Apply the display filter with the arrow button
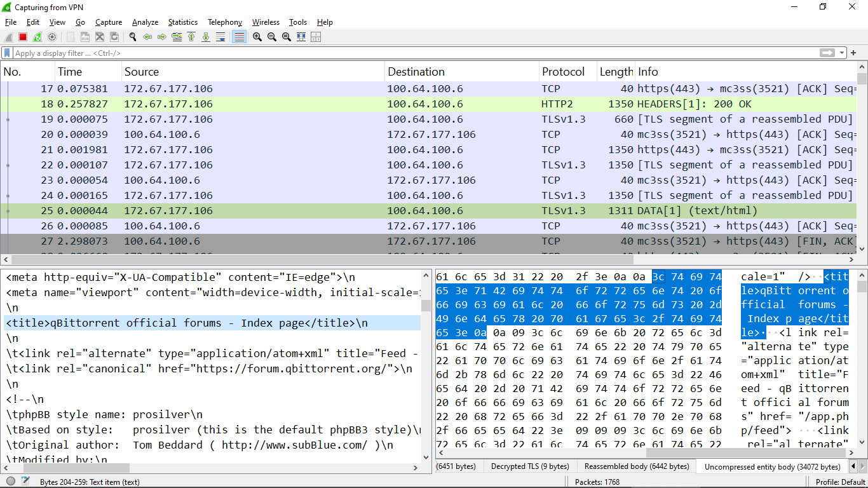 (827, 53)
